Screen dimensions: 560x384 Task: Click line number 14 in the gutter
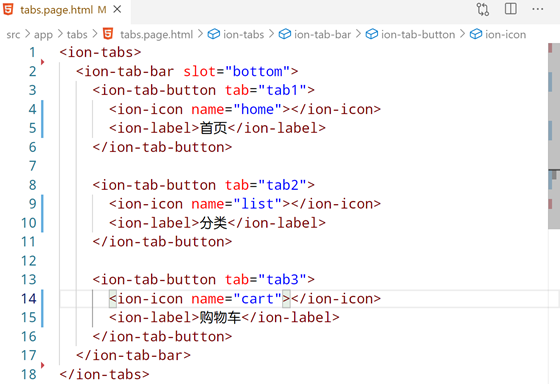(x=29, y=299)
